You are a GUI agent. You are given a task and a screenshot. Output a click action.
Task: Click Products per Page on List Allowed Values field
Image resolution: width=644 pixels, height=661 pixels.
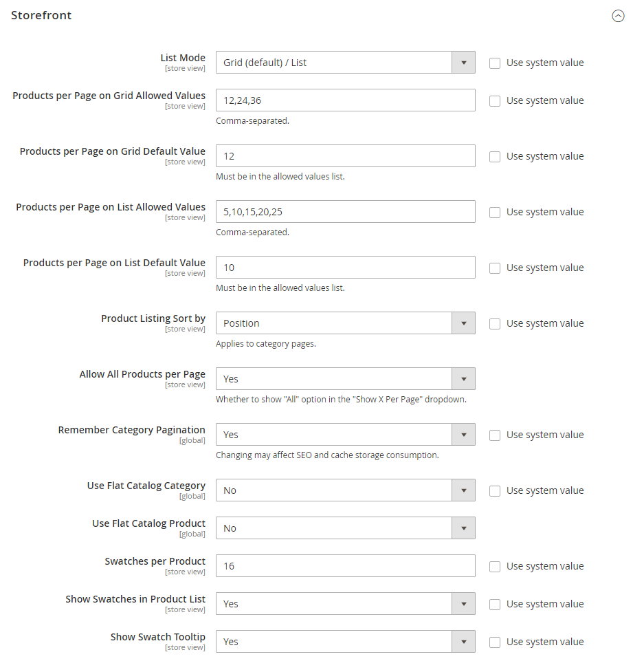coord(346,212)
